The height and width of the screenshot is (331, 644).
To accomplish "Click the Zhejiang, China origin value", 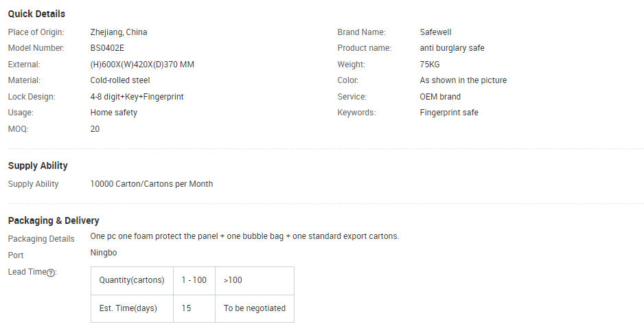I will (x=119, y=32).
